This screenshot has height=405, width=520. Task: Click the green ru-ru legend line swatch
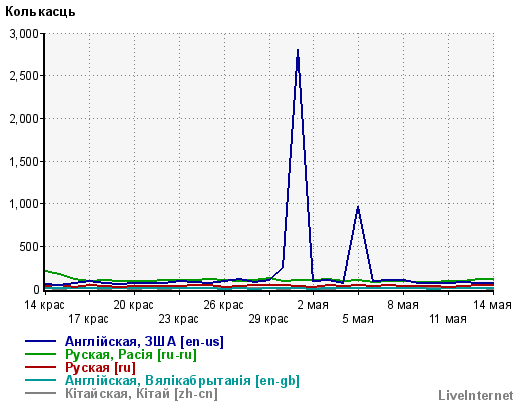[40, 354]
